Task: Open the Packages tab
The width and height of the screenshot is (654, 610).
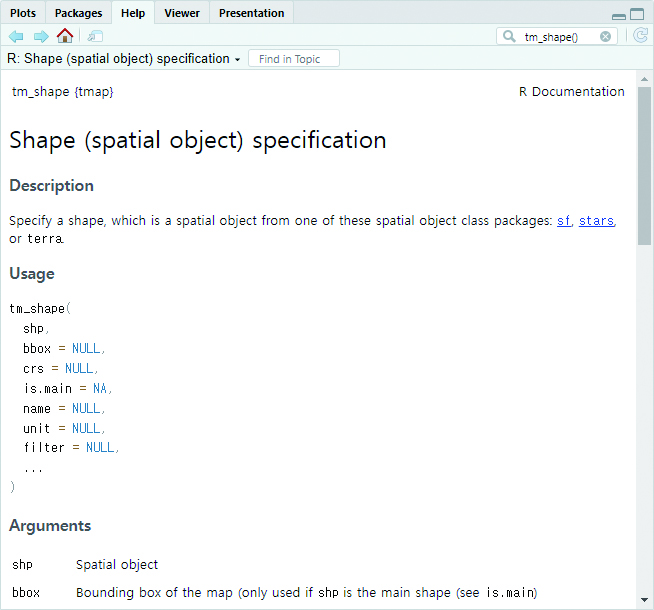Action: pyautogui.click(x=78, y=13)
